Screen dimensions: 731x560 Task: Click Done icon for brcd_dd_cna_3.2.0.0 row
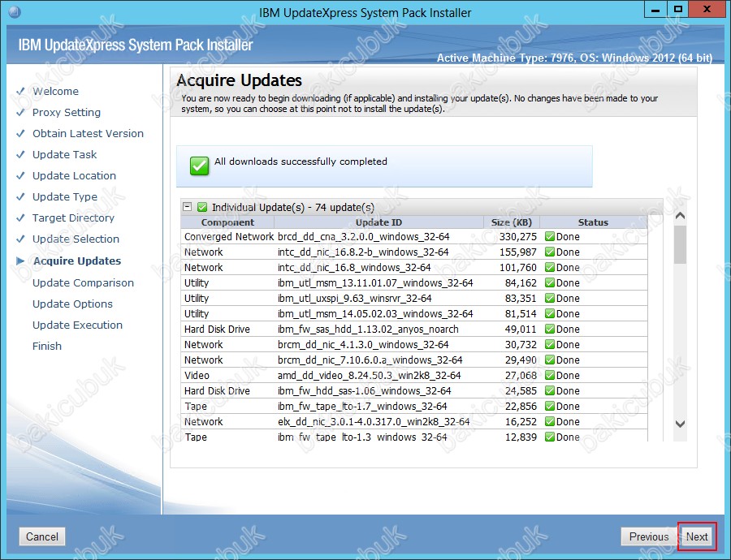click(x=550, y=236)
